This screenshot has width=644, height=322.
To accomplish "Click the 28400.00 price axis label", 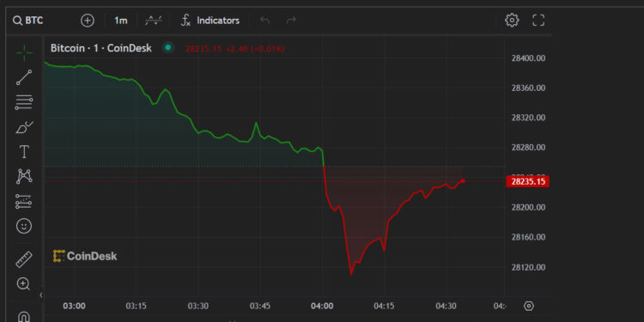I will [x=528, y=58].
